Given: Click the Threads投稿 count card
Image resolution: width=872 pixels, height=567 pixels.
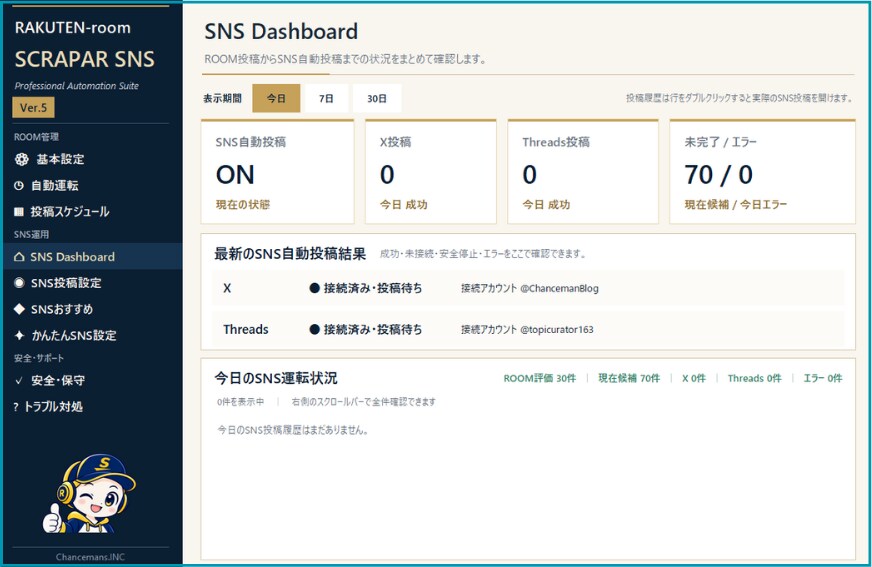Looking at the screenshot, I should point(583,172).
